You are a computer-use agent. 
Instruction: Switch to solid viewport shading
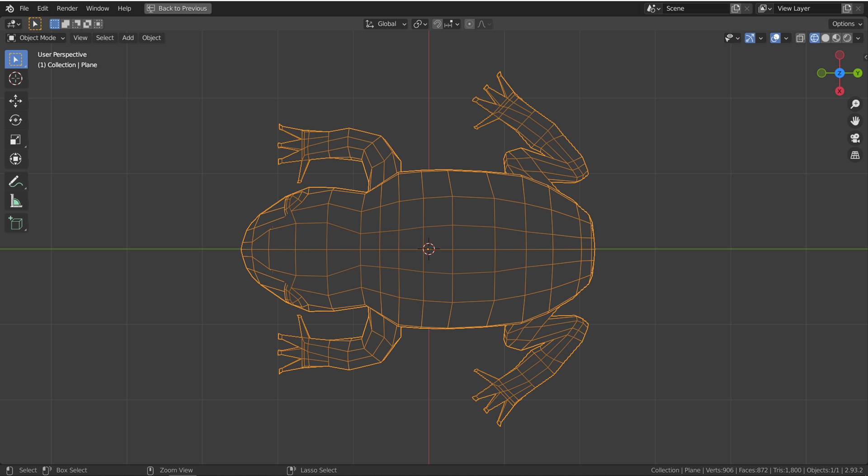click(x=826, y=38)
